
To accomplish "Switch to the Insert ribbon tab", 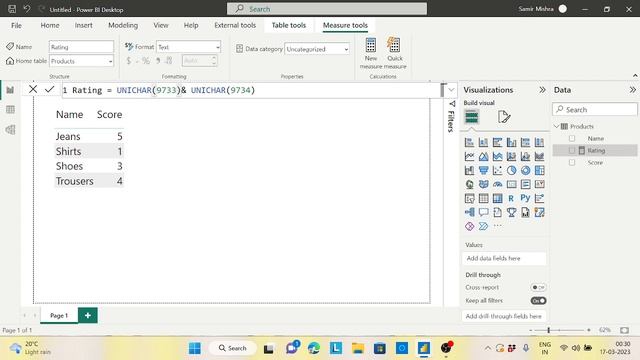I will coord(83,25).
